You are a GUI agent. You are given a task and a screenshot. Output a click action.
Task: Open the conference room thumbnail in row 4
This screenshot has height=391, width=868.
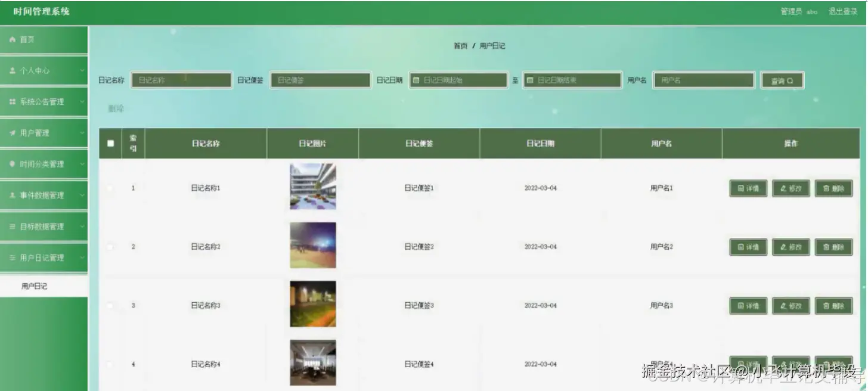[313, 362]
